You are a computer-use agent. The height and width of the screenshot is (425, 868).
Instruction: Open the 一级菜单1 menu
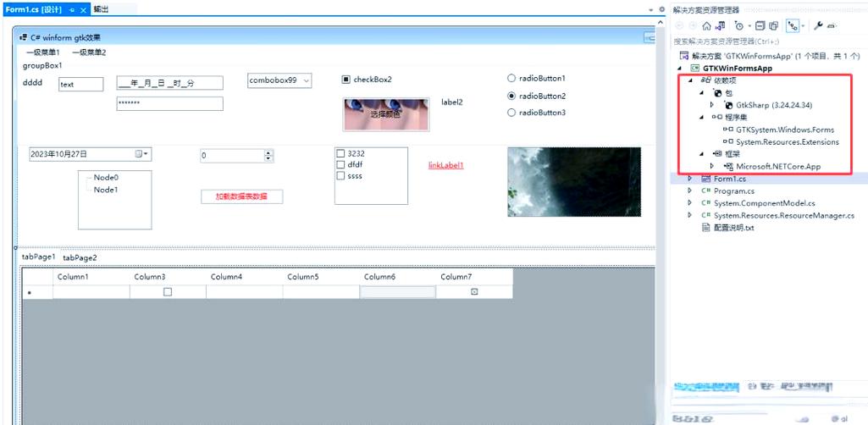(x=42, y=52)
